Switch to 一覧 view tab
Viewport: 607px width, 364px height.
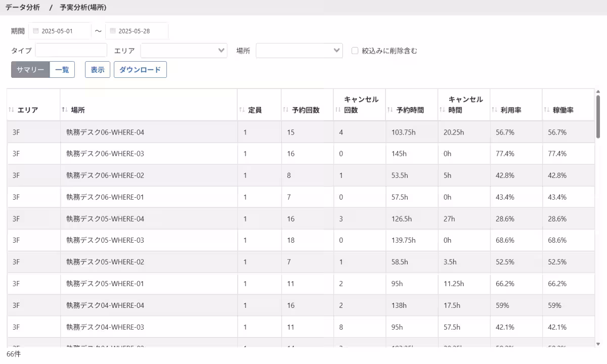tap(62, 70)
